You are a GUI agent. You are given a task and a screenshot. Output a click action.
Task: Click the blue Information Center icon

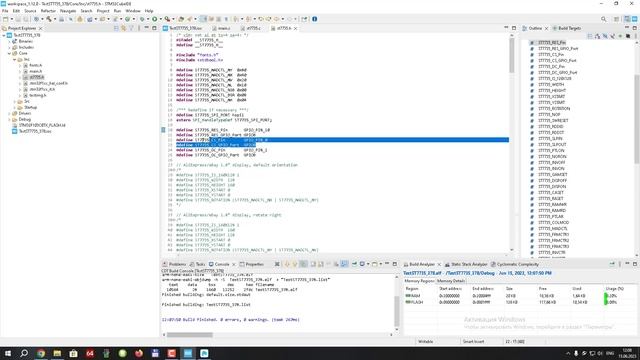click(315, 19)
